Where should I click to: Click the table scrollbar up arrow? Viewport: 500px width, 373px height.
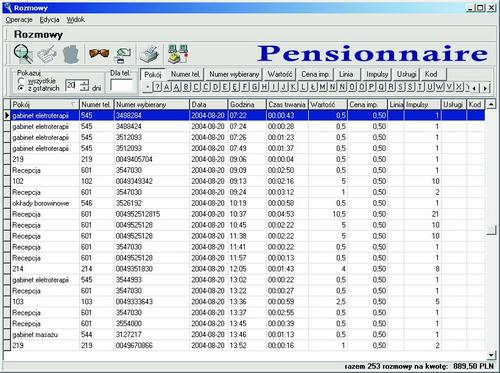pos(490,104)
